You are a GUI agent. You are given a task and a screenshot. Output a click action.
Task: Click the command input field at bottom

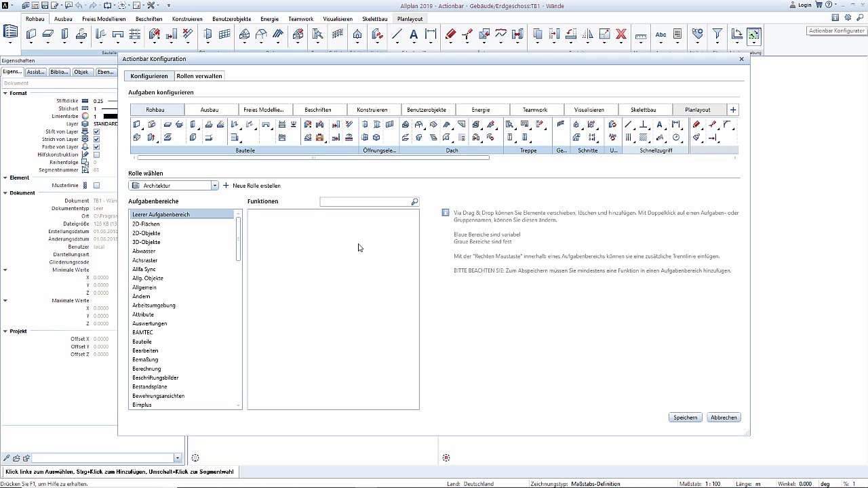tap(103, 458)
